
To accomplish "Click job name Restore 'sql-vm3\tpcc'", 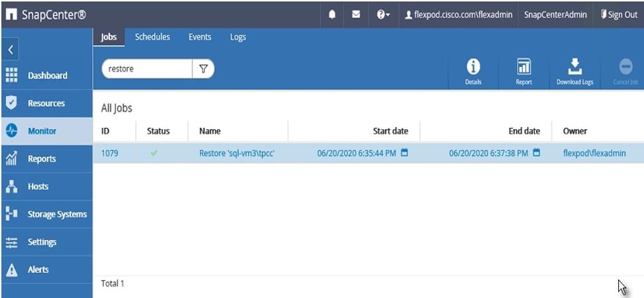I will click(237, 154).
